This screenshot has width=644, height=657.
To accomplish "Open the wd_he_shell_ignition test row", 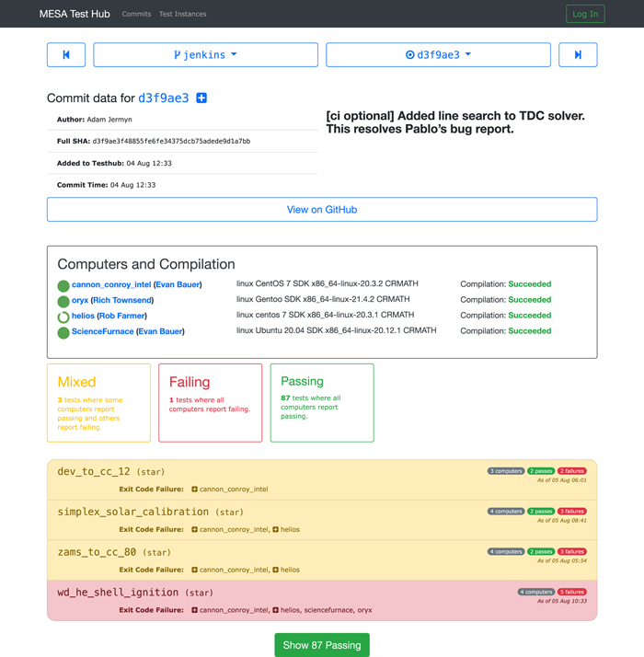I will (322, 601).
